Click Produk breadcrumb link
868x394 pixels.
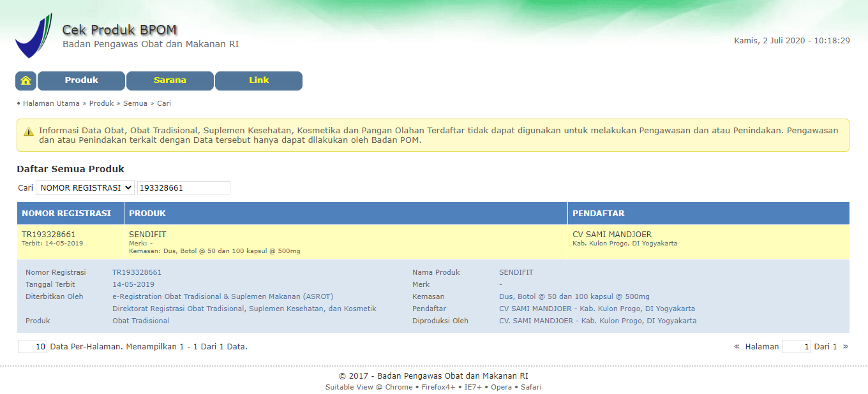coord(101,103)
